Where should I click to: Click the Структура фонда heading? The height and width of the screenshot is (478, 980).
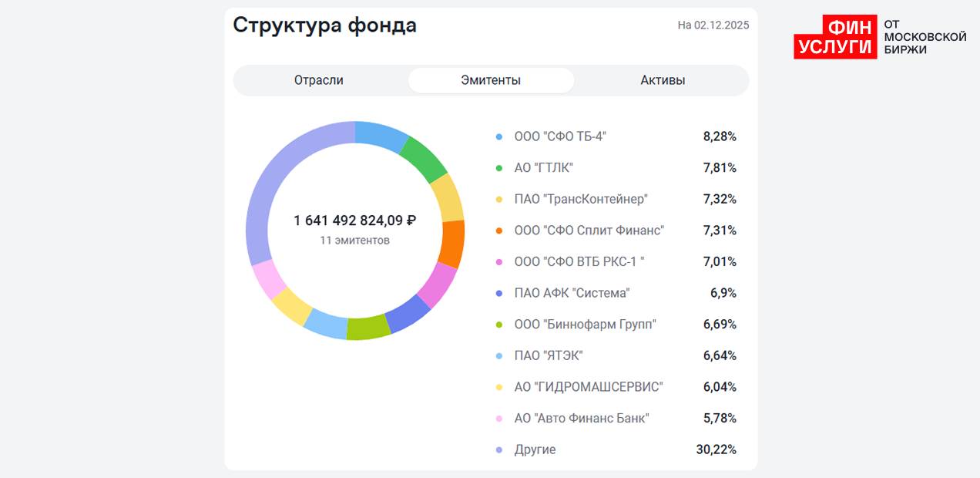(324, 25)
